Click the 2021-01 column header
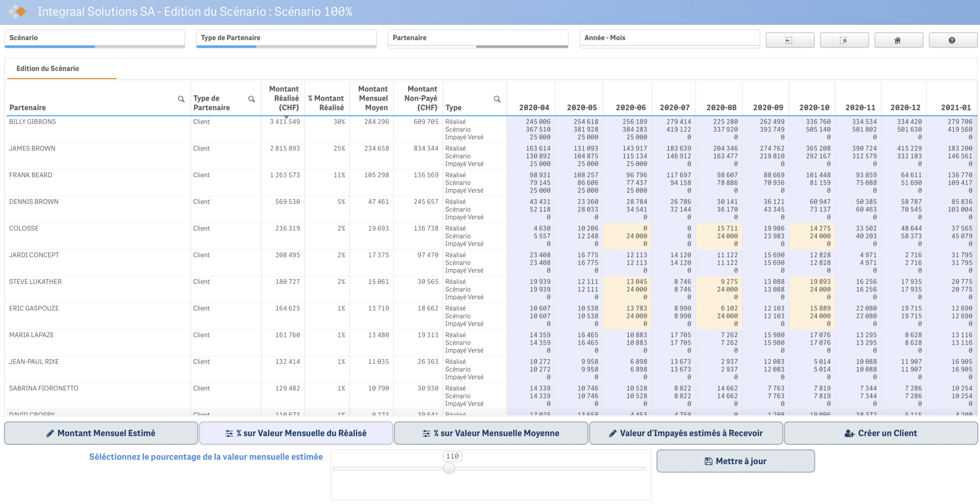 [956, 108]
